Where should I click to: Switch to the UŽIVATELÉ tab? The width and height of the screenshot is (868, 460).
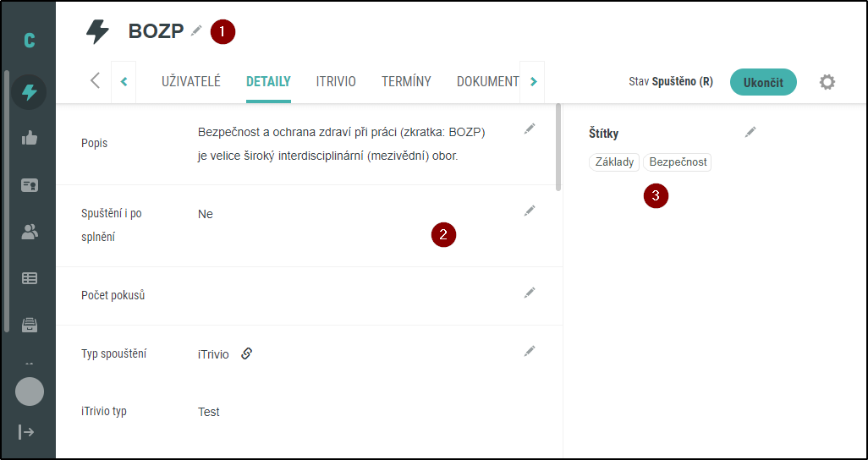click(191, 81)
